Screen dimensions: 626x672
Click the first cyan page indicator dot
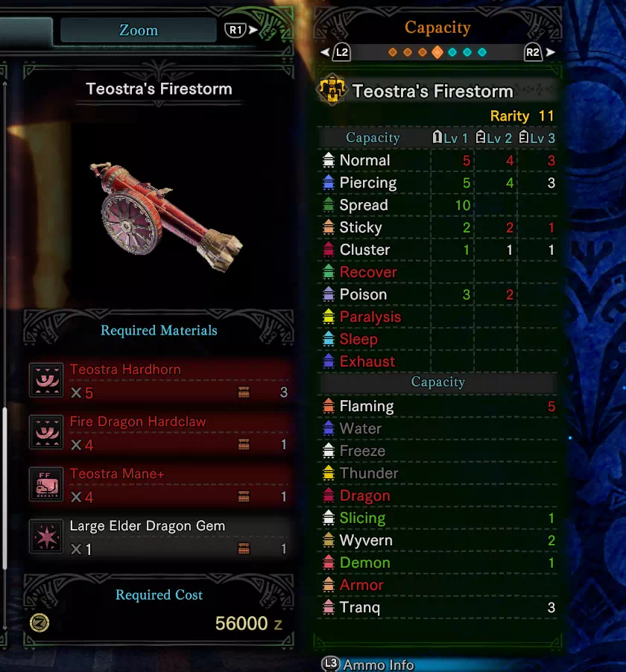click(x=452, y=52)
